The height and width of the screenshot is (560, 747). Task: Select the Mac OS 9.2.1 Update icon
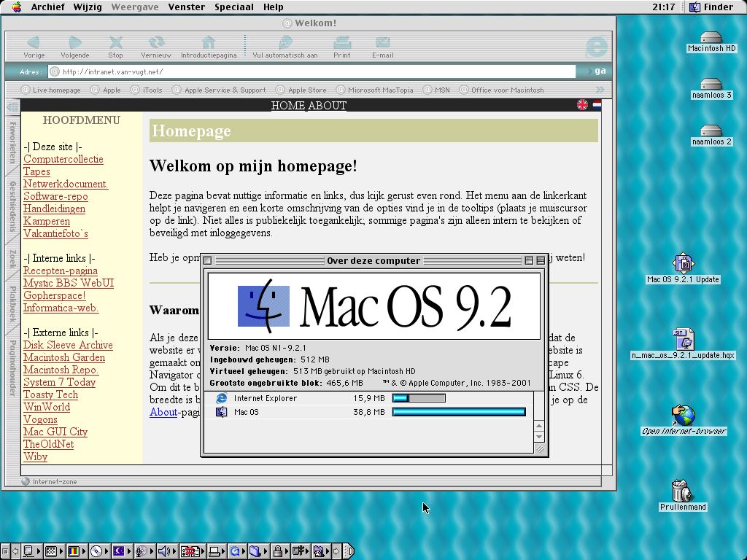[683, 263]
